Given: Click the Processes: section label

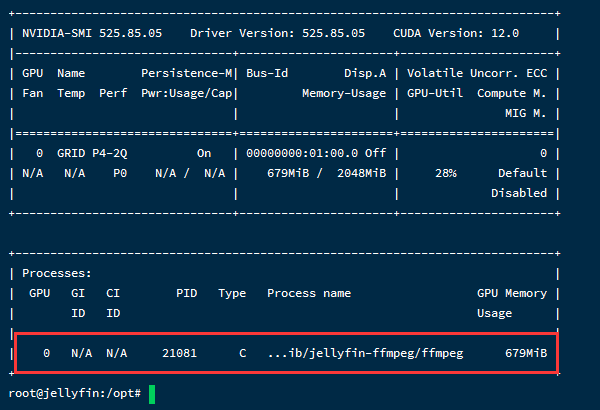Looking at the screenshot, I should pyautogui.click(x=57, y=273).
